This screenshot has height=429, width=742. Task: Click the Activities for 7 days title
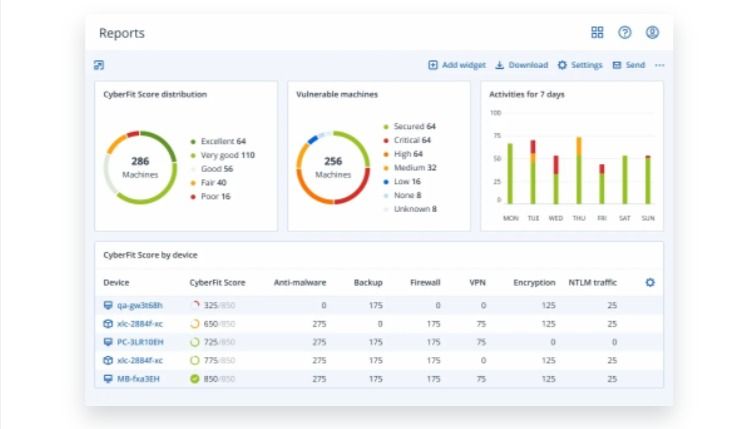527,95
